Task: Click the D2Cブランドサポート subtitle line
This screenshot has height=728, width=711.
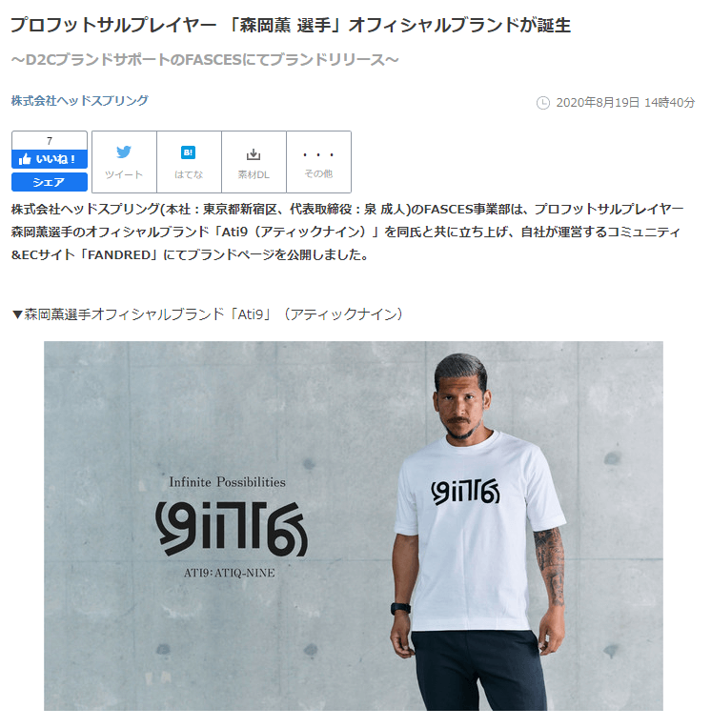Action: (x=205, y=60)
